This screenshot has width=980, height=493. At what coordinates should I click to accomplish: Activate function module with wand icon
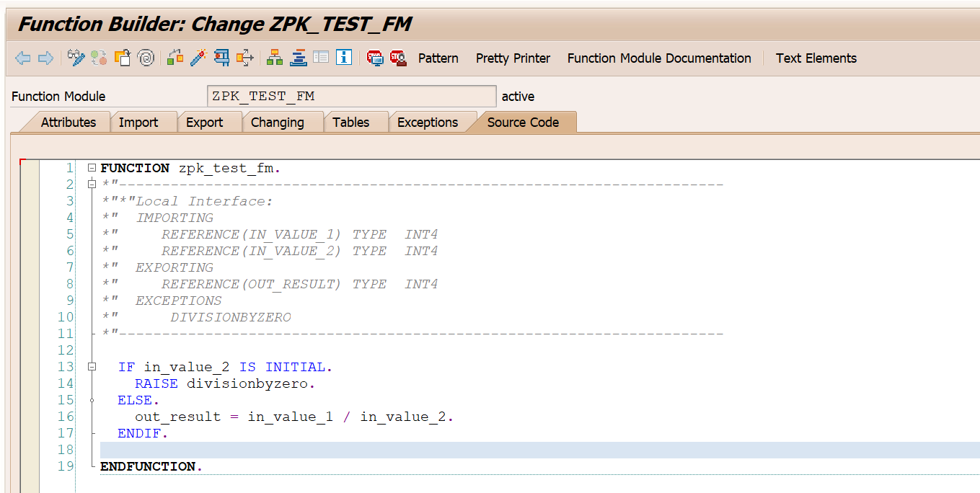pyautogui.click(x=198, y=58)
